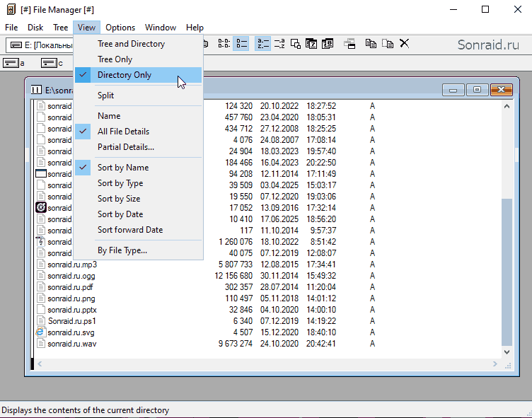Screen dimensions: 532x418
Task: Click the music note icon of the 1 260 076 file
Action: click(41, 242)
